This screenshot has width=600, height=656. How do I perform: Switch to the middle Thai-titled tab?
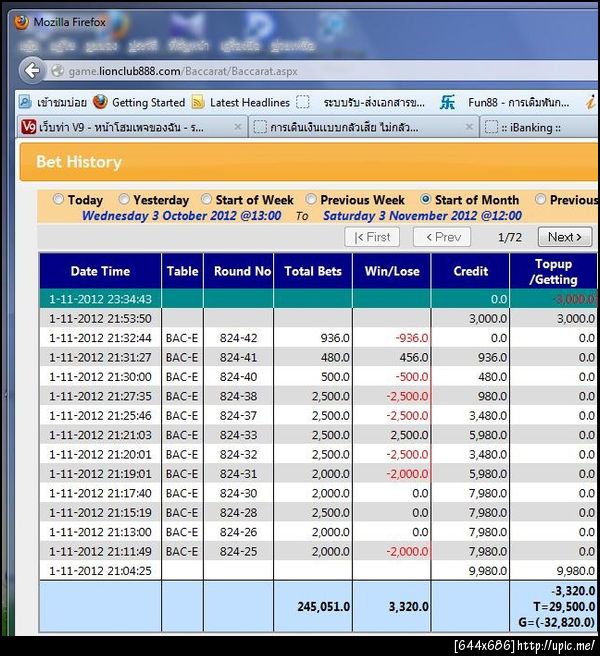tap(363, 127)
